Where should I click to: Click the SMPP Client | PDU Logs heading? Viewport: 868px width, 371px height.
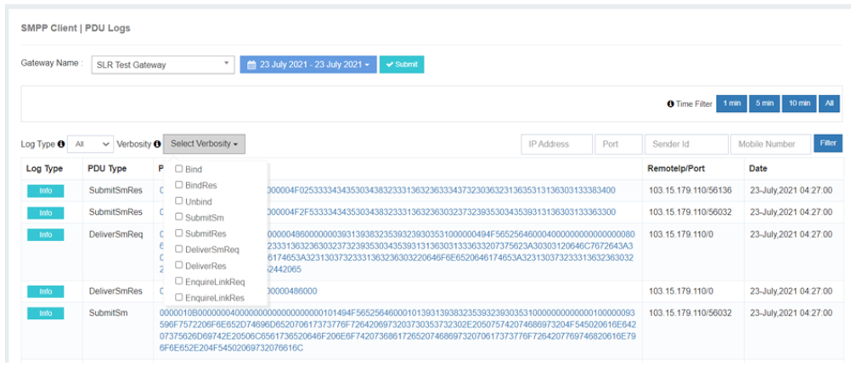(x=76, y=28)
